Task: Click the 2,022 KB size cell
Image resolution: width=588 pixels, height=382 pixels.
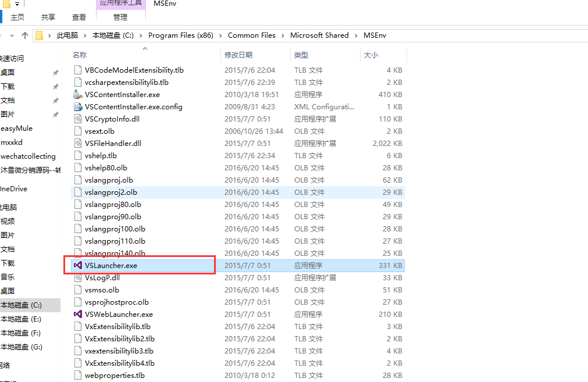Action: click(x=387, y=143)
